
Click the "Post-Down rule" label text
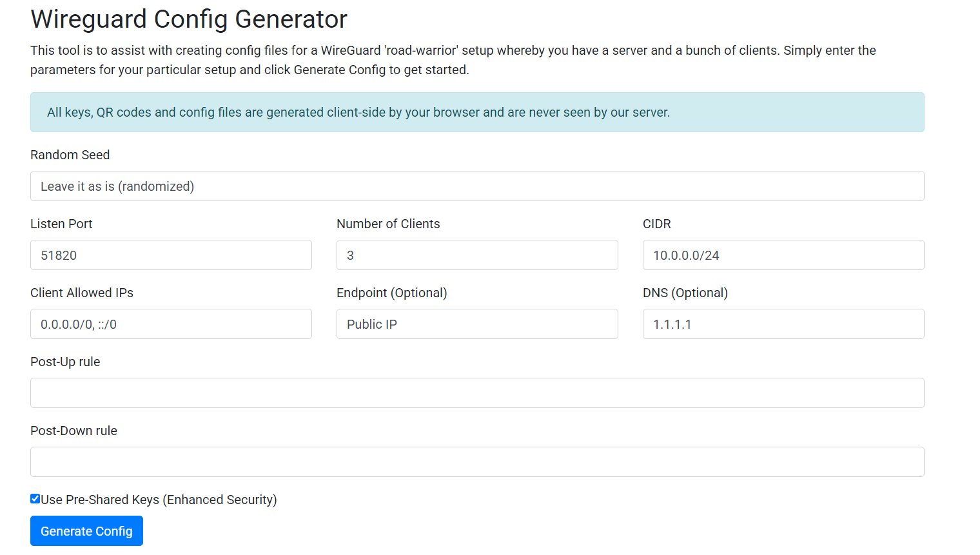tap(73, 431)
